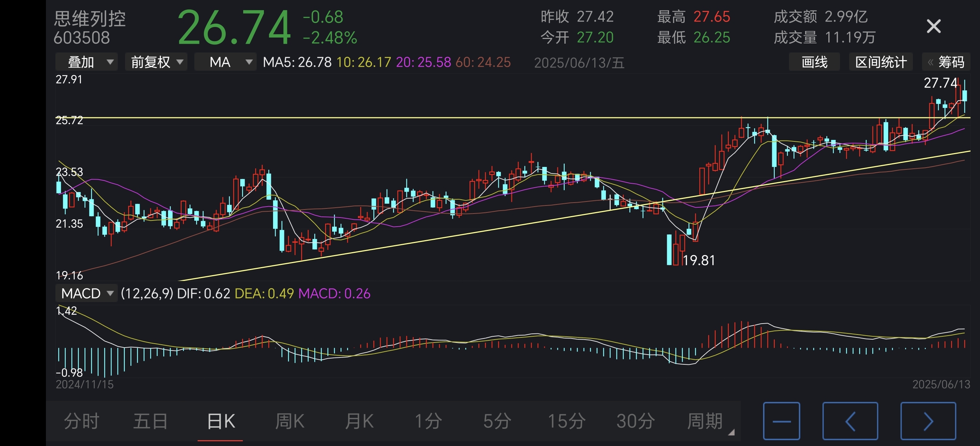Click the 区间统计 range statistics button
The width and height of the screenshot is (980, 446).
[881, 62]
